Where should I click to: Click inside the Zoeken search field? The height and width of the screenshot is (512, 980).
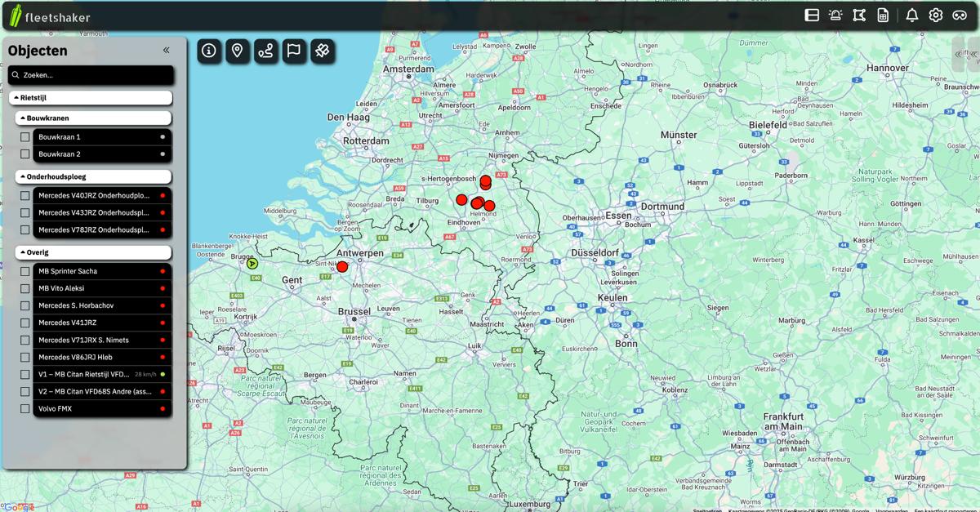click(91, 75)
